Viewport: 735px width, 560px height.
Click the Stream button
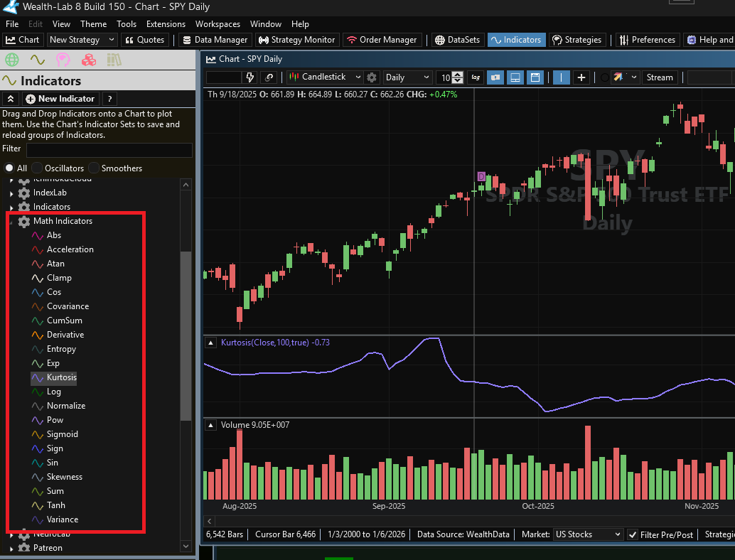[659, 77]
